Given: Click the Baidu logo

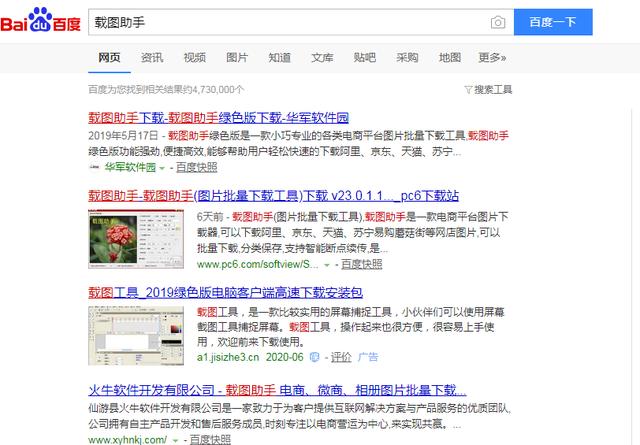Looking at the screenshot, I should coord(40,20).
